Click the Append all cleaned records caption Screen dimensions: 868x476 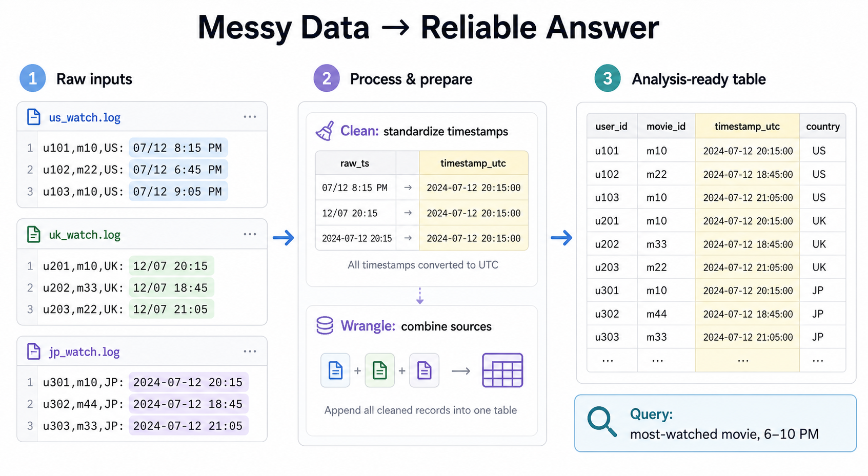(x=420, y=410)
